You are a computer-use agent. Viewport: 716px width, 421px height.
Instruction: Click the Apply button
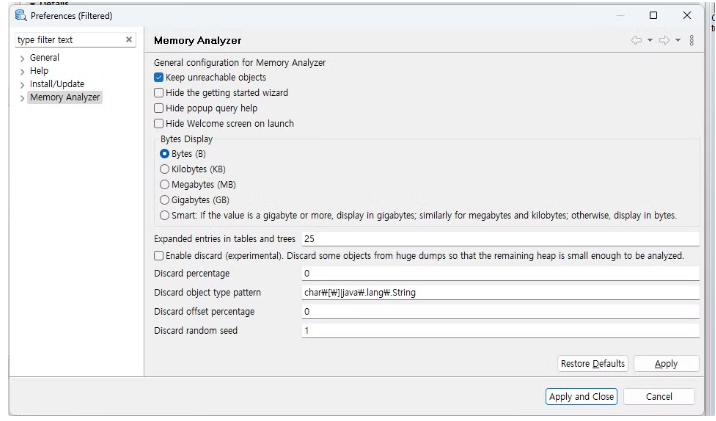(x=666, y=363)
